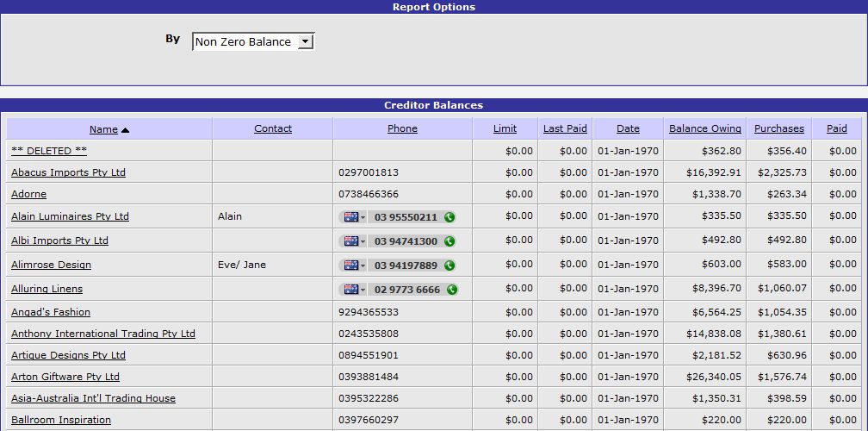Viewport: 868px width, 431px height.
Task: Click phone number 03 94741300
Action: click(406, 241)
